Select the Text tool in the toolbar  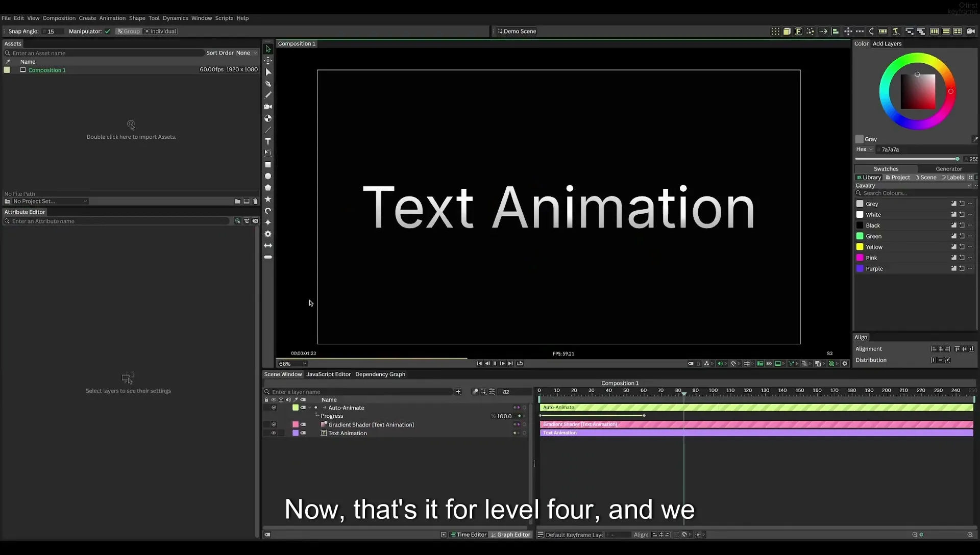click(x=268, y=141)
